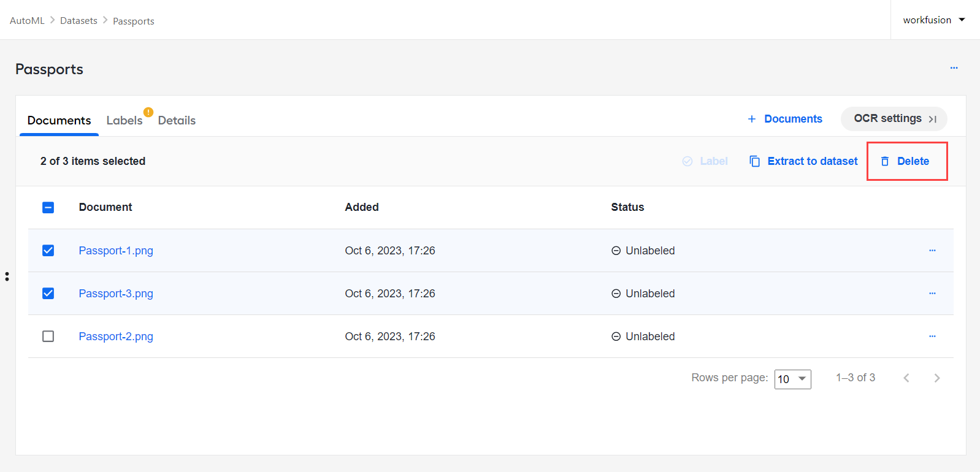Expand the OCR settings panel

click(894, 119)
